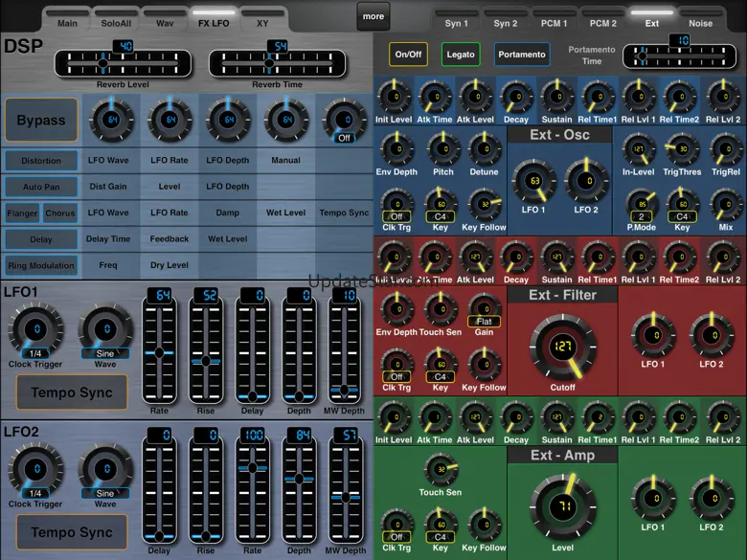Viewport: 747px width, 560px height.
Task: Click the LFO1 Rate fader
Action: tap(159, 352)
